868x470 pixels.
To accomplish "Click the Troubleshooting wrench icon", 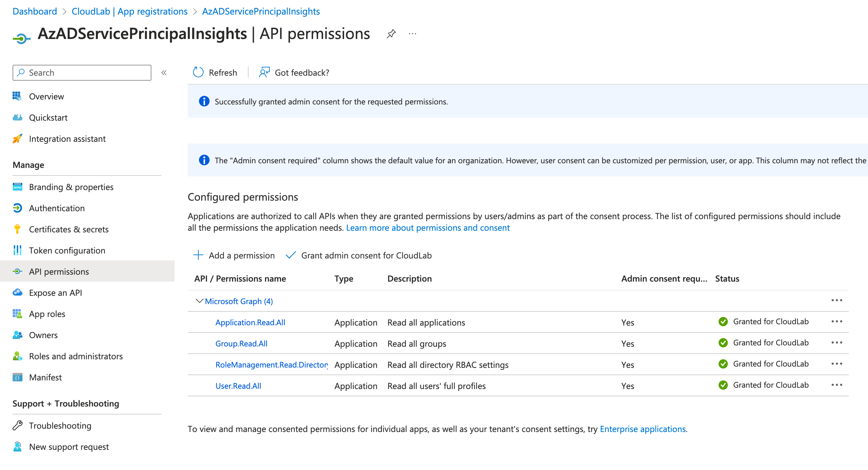I will (17, 425).
